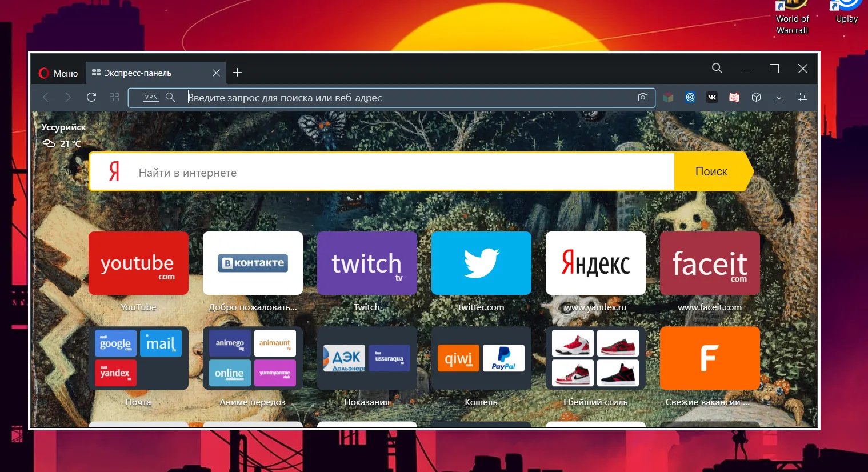Go forward with the right arrow
The image size is (868, 472).
tap(68, 97)
